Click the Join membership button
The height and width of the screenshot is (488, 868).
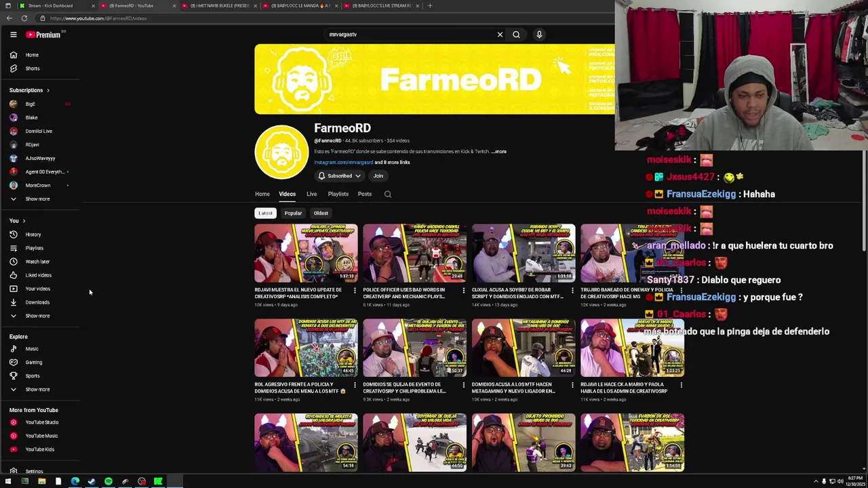pyautogui.click(x=378, y=176)
